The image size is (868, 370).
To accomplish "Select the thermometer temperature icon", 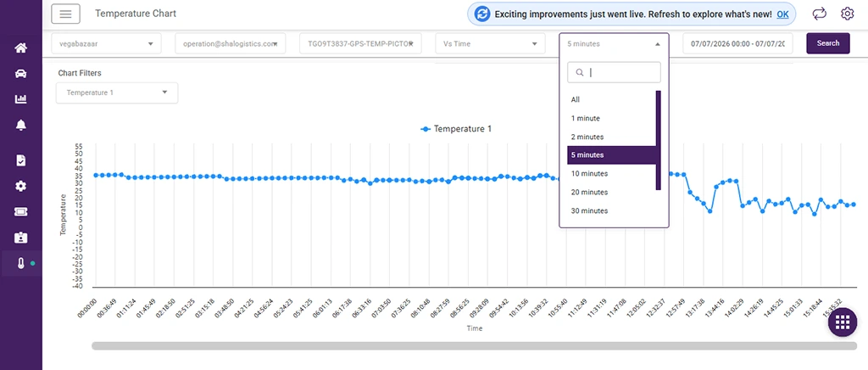I will point(21,264).
